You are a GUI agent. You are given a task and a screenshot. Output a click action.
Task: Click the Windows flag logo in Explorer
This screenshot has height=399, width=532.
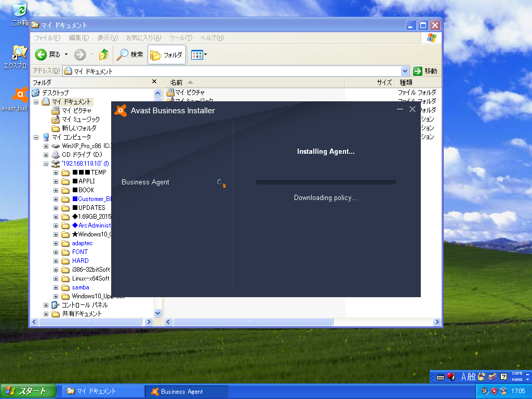point(432,37)
